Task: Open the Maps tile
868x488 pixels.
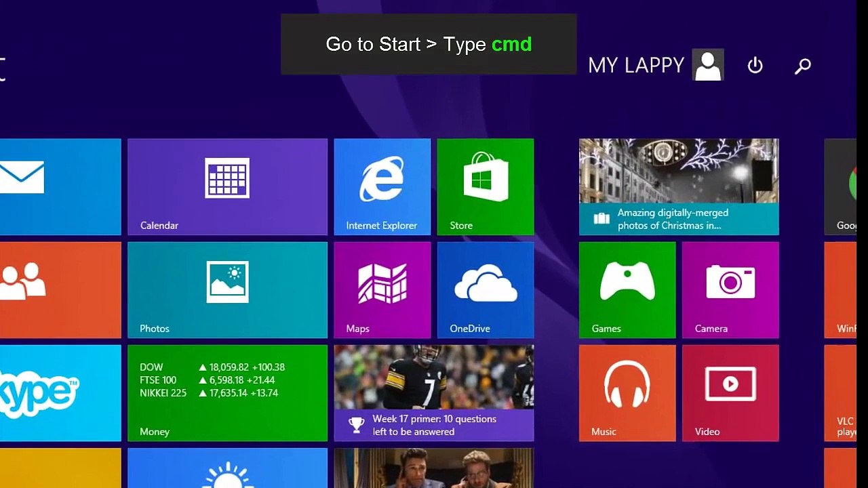Action: click(382, 290)
